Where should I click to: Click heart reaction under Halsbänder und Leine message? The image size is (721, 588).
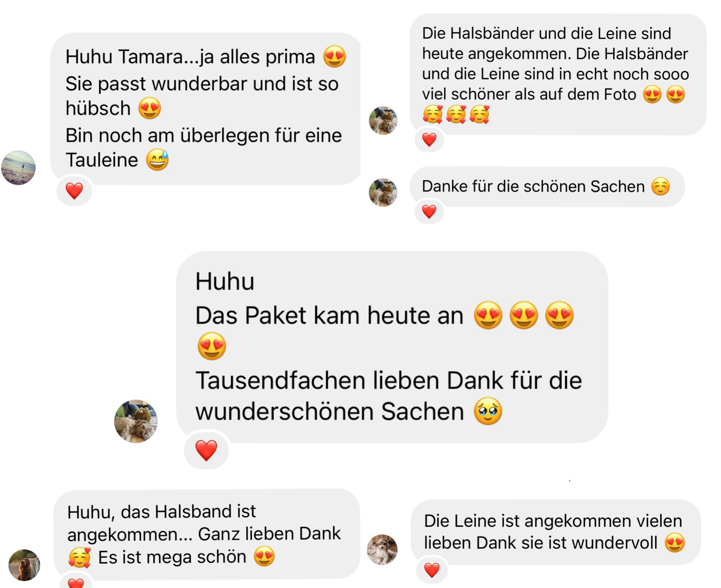click(x=429, y=140)
